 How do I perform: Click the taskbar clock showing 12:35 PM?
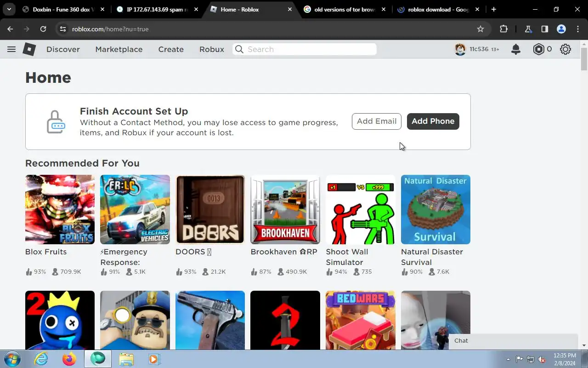tap(565, 359)
